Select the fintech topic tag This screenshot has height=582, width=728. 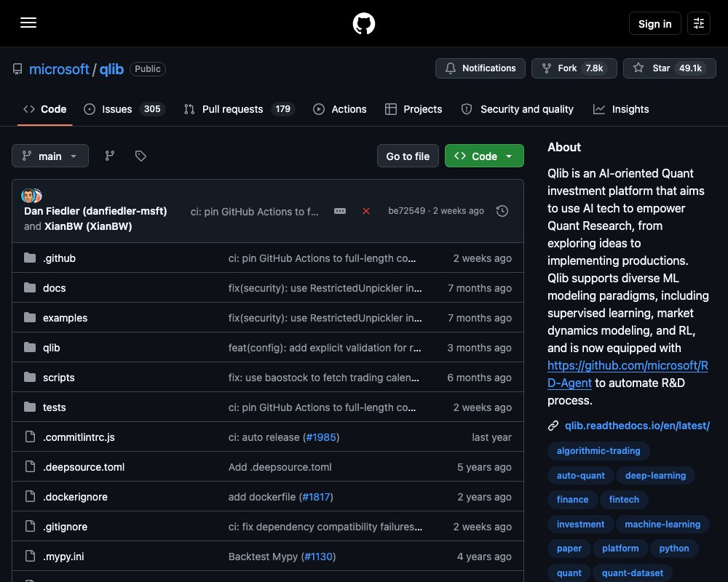[624, 499]
